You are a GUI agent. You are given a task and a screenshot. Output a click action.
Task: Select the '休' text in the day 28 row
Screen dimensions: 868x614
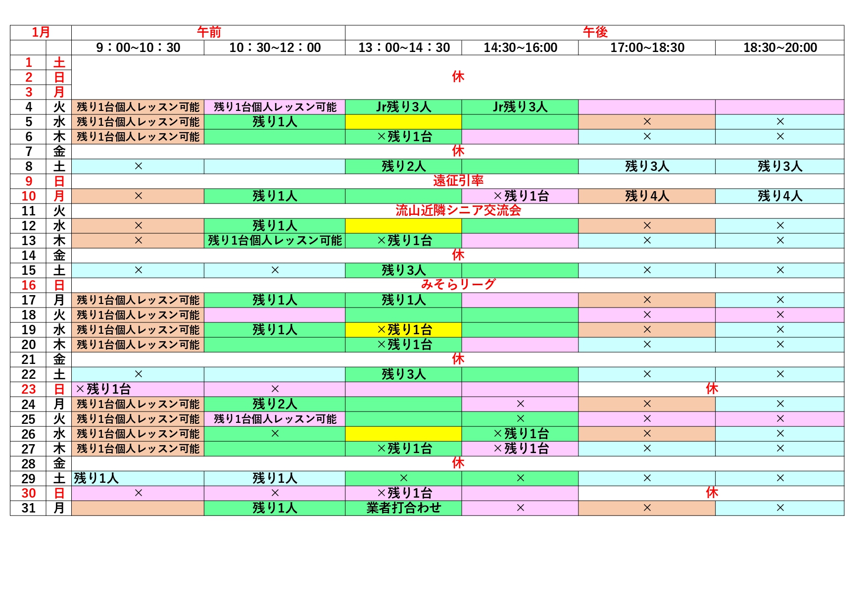[458, 463]
